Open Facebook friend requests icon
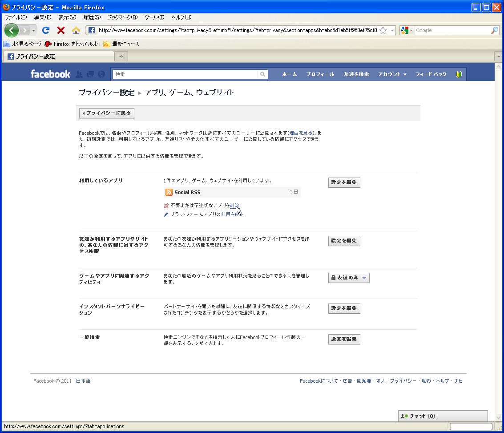 point(79,74)
